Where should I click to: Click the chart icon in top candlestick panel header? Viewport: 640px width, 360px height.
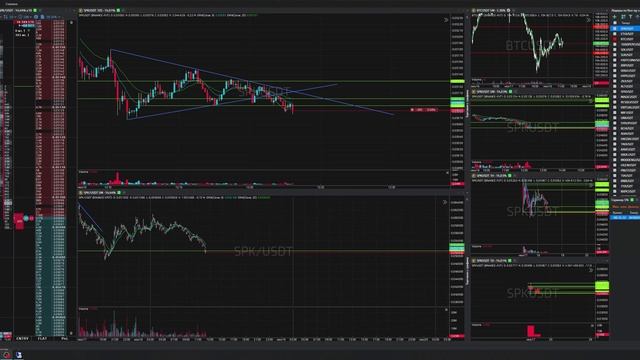click(81, 10)
